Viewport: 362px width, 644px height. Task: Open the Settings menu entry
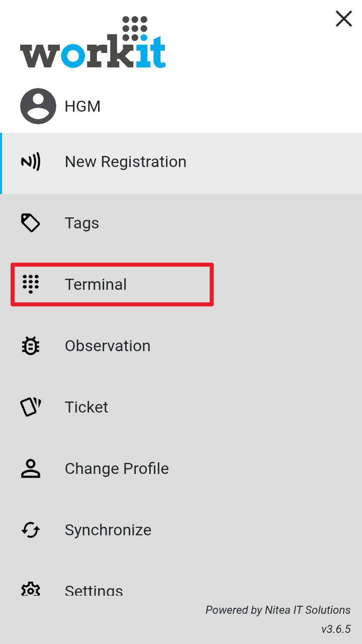94,590
